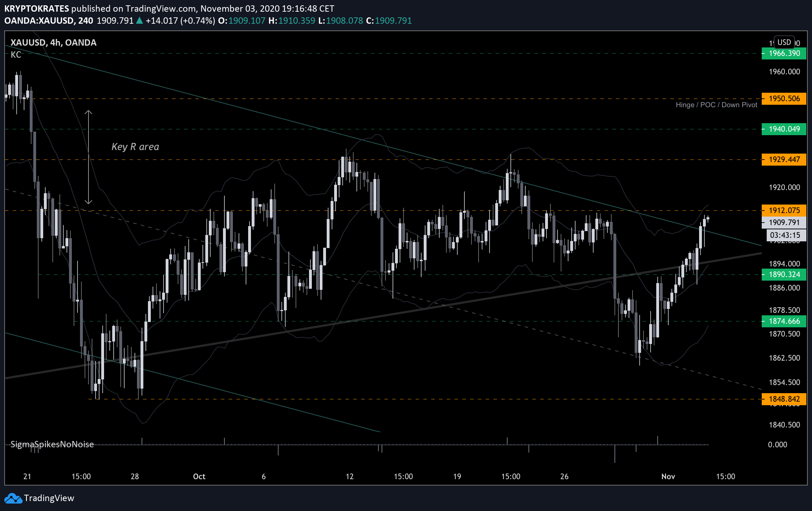Click the SigmaSpikesNoNoise indicator label

[52, 444]
